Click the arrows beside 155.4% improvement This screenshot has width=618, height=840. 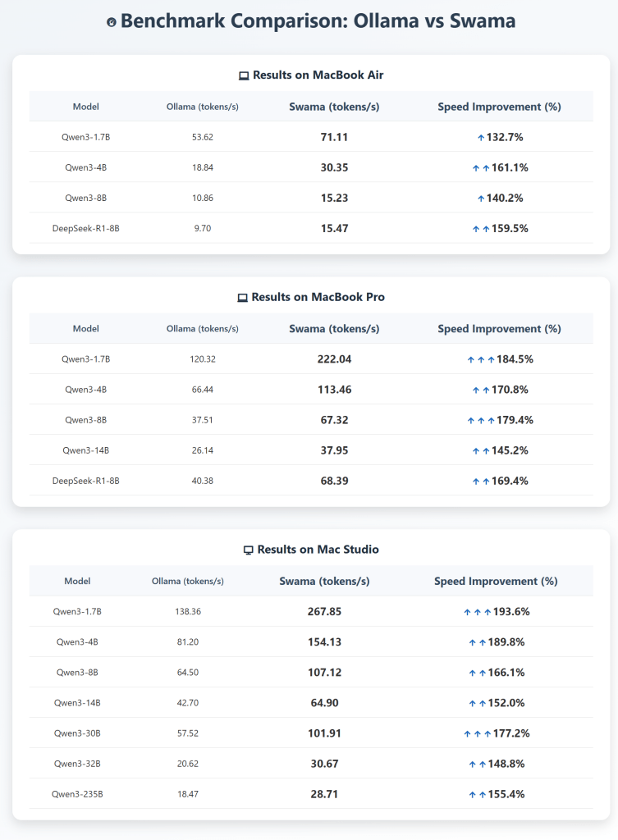pyautogui.click(x=477, y=795)
